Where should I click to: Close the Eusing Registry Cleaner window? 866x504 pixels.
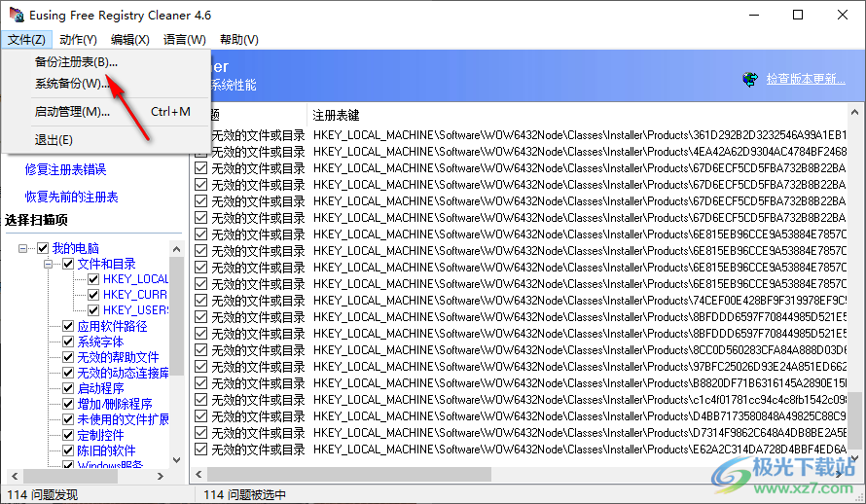[x=843, y=15]
